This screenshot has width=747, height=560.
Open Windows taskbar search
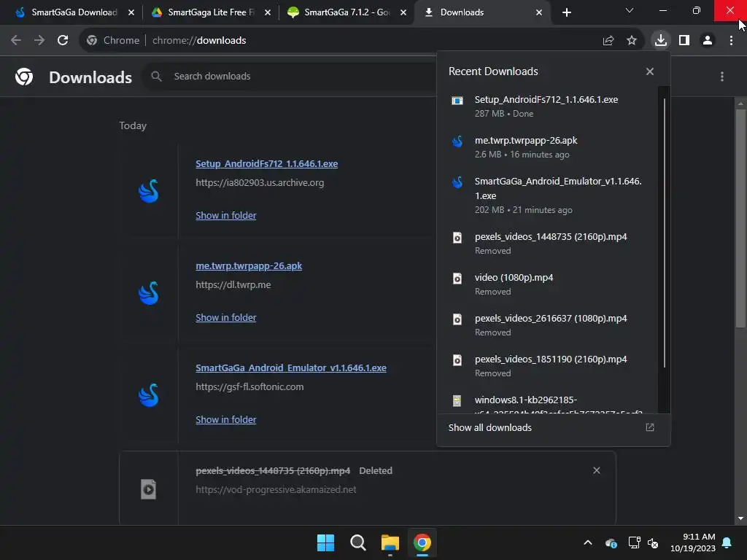[x=357, y=542]
